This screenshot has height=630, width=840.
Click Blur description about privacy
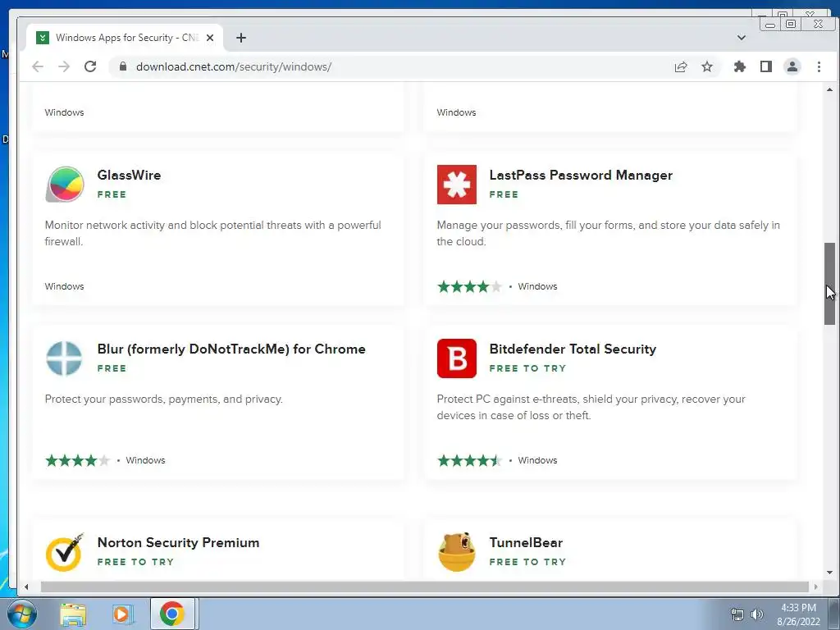(163, 399)
